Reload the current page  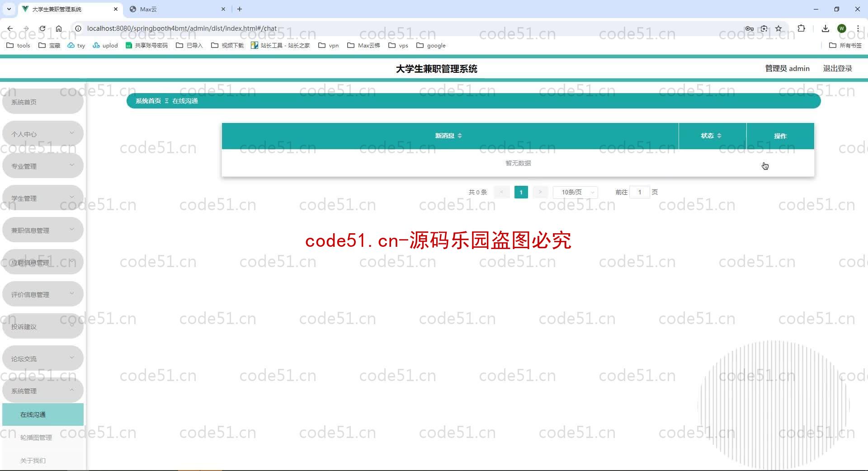[42, 28]
